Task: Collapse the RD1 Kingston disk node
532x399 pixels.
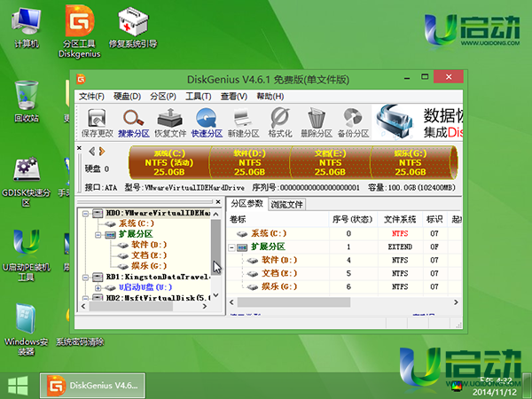Action: [85, 278]
